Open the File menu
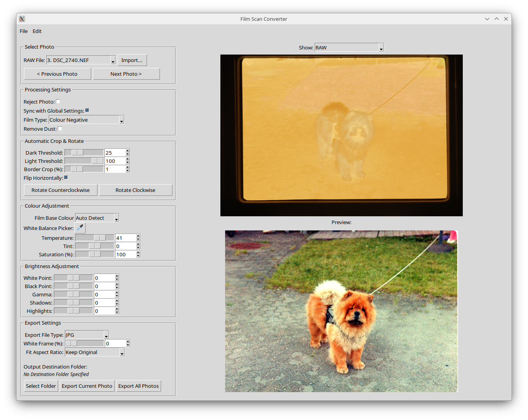The image size is (528, 420). pos(24,31)
